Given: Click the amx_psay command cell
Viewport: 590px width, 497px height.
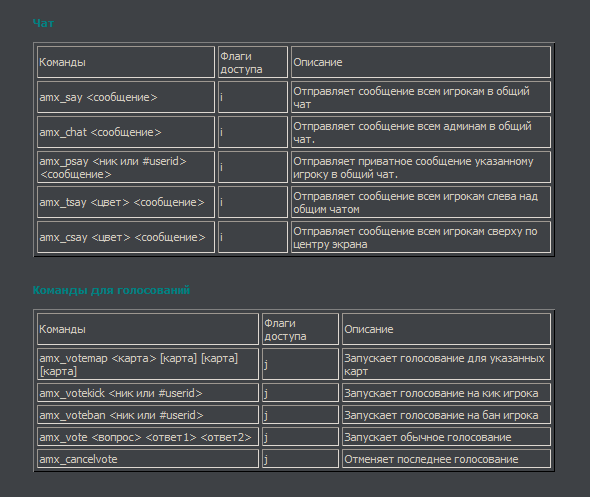Looking at the screenshot, I should pyautogui.click(x=126, y=167).
